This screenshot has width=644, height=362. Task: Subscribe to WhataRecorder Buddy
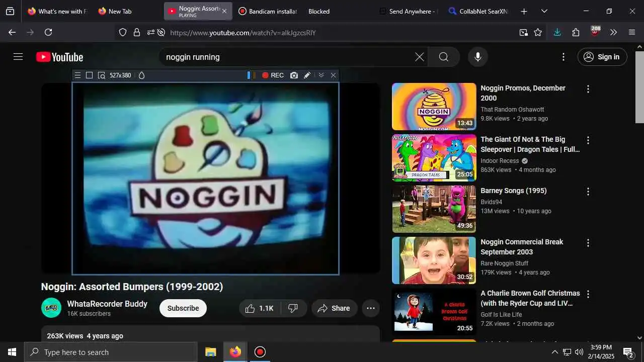tap(183, 308)
